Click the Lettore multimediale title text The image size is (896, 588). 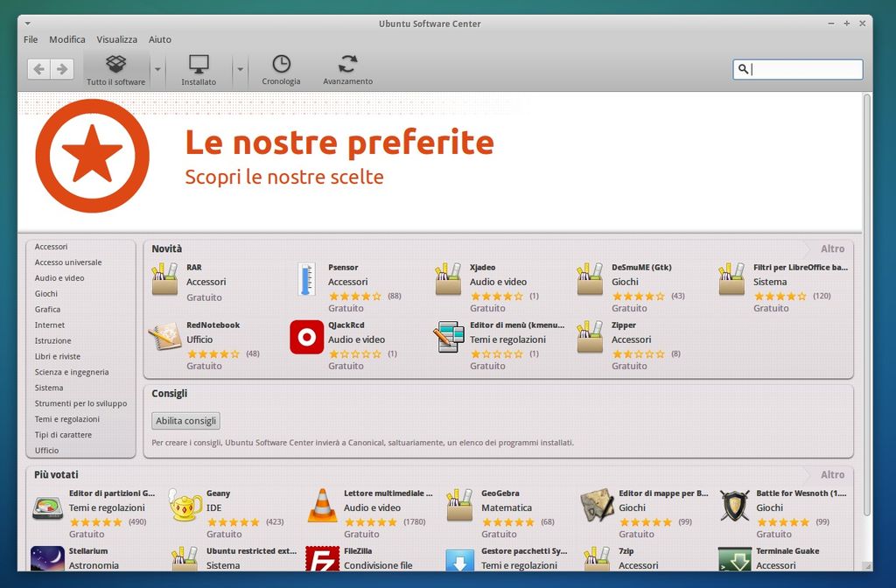388,493
